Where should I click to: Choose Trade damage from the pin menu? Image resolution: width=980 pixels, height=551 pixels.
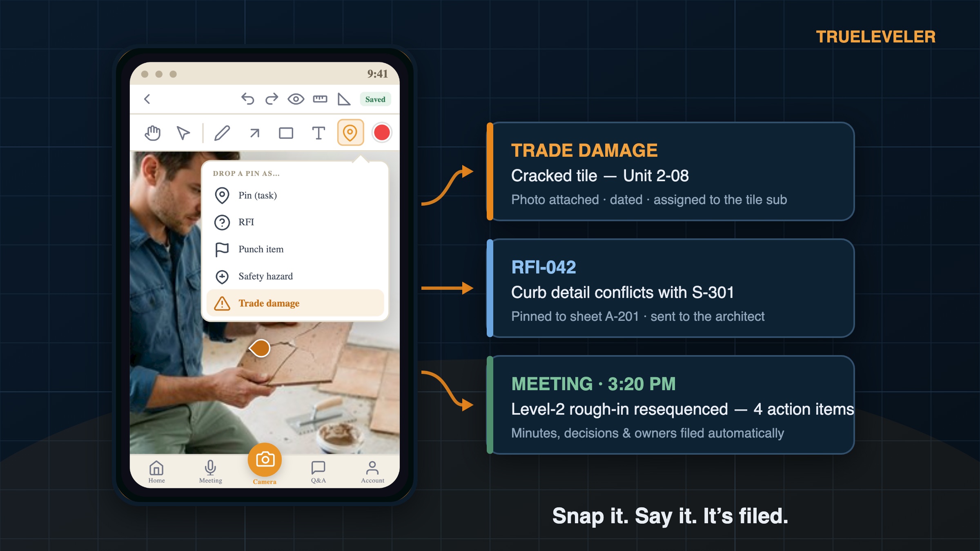295,303
